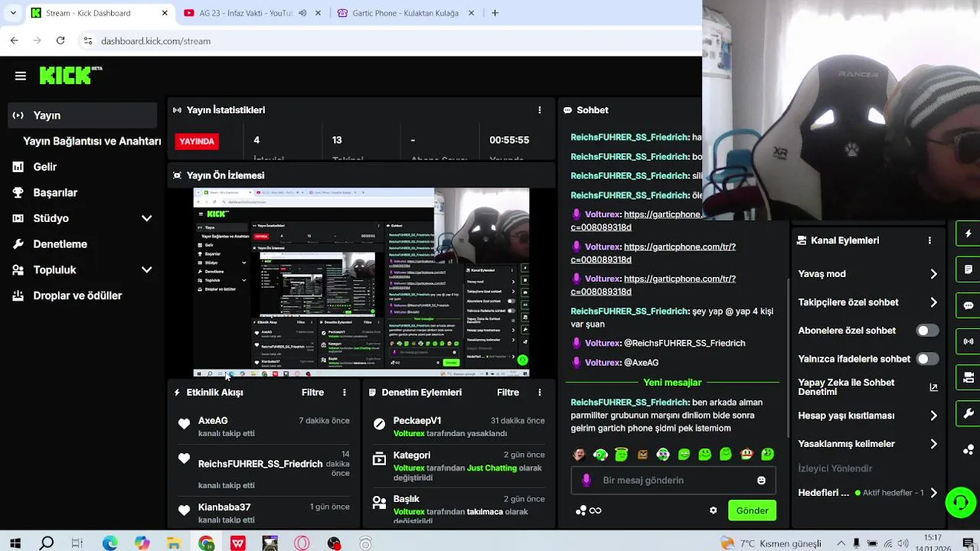Expand the Stüdyo submenu chevron
The width and height of the screenshot is (980, 551).
[146, 218]
